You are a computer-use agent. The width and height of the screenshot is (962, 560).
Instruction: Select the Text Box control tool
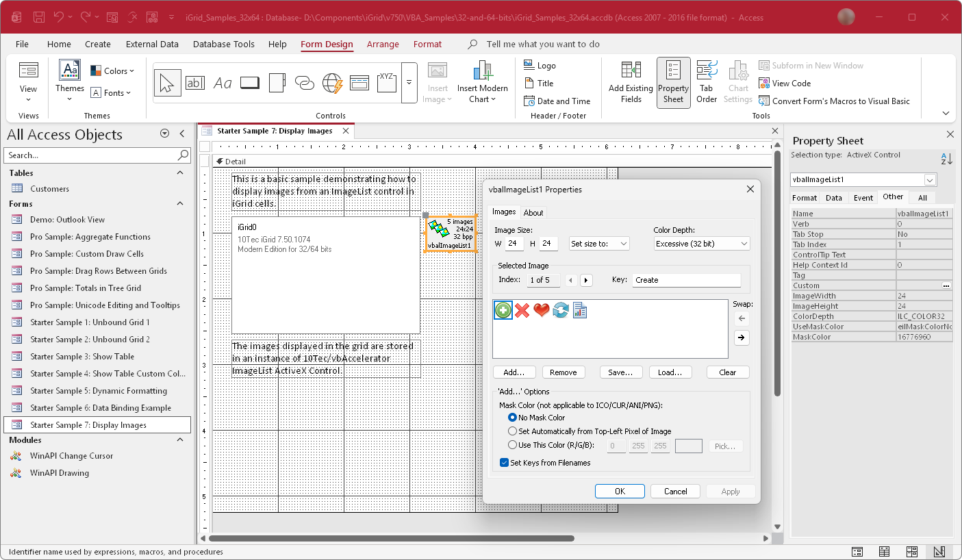[x=195, y=82]
